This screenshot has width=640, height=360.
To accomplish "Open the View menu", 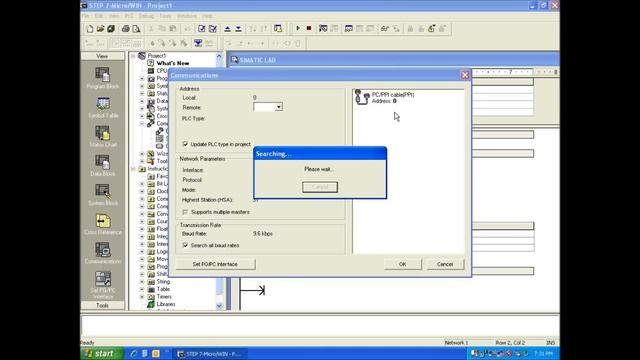I will (114, 16).
